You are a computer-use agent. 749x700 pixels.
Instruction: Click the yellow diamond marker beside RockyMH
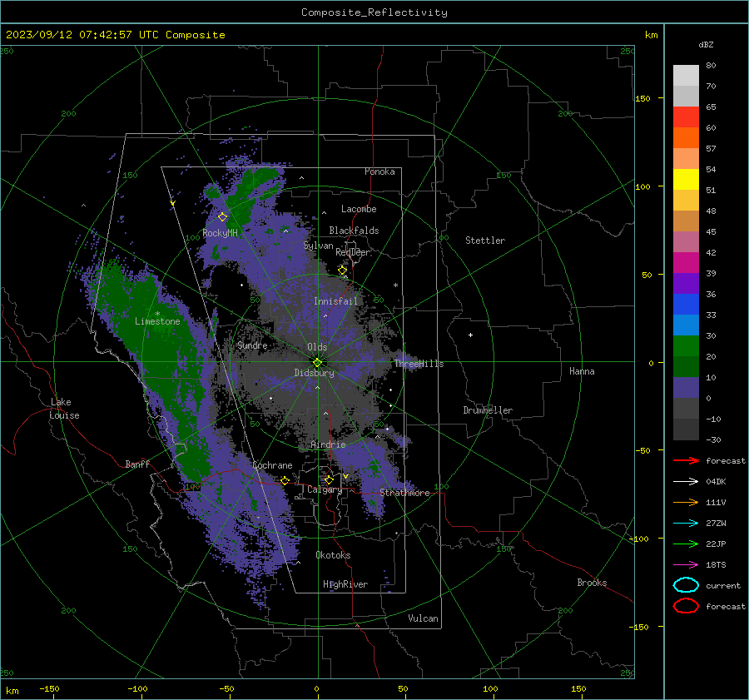point(222,217)
